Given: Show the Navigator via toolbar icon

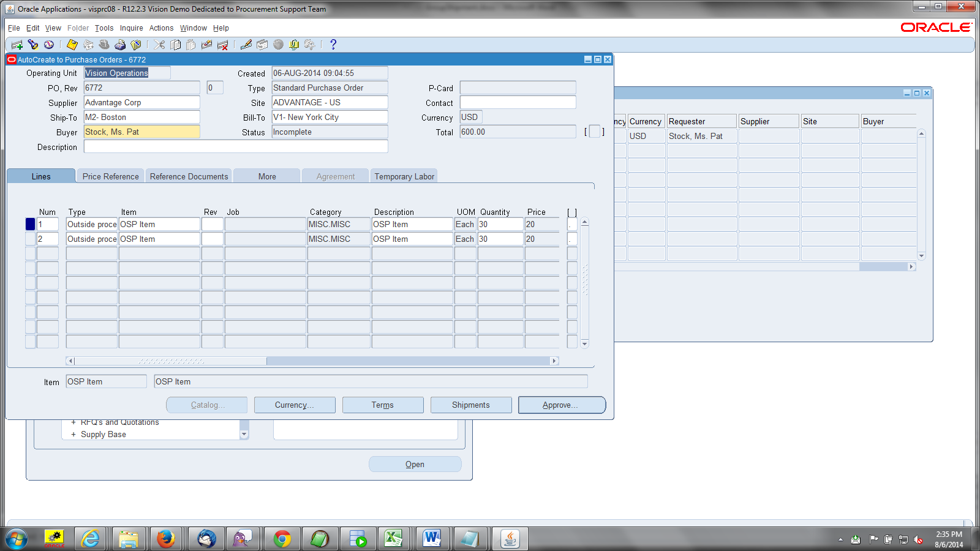Looking at the screenshot, I should coord(49,45).
